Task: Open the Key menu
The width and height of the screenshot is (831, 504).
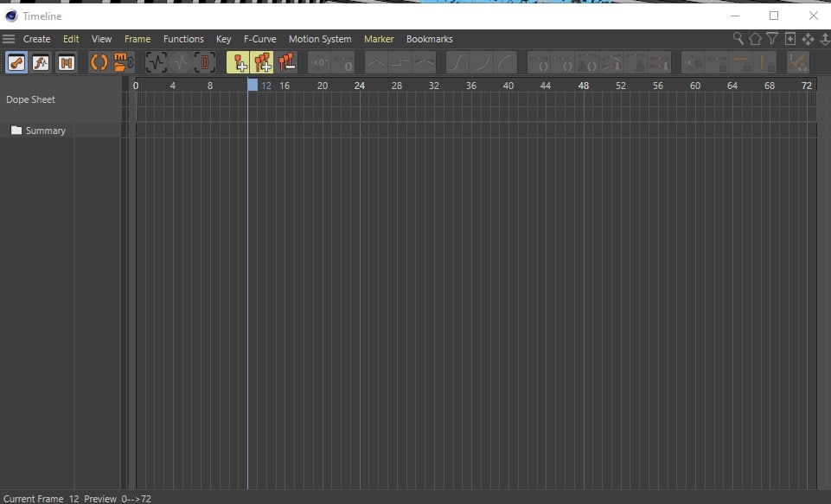Action: [224, 39]
